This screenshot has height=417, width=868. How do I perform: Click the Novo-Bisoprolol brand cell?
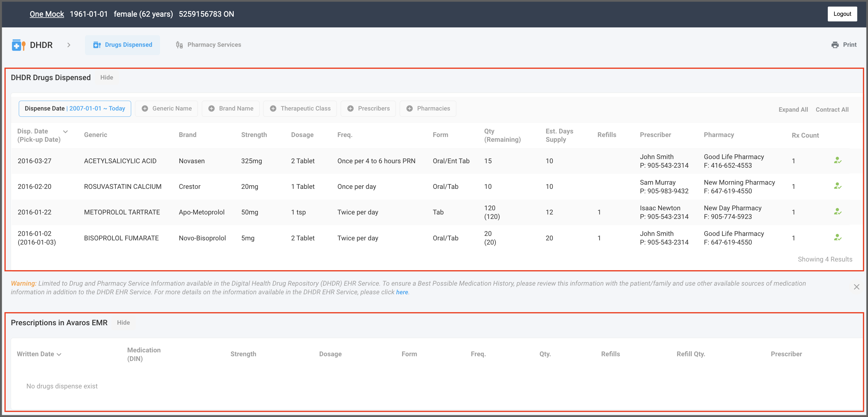202,238
